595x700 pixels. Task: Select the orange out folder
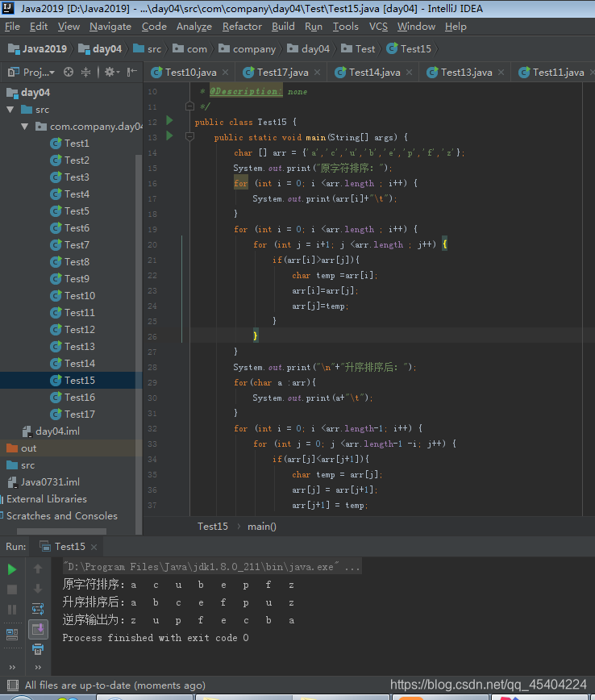(22, 448)
